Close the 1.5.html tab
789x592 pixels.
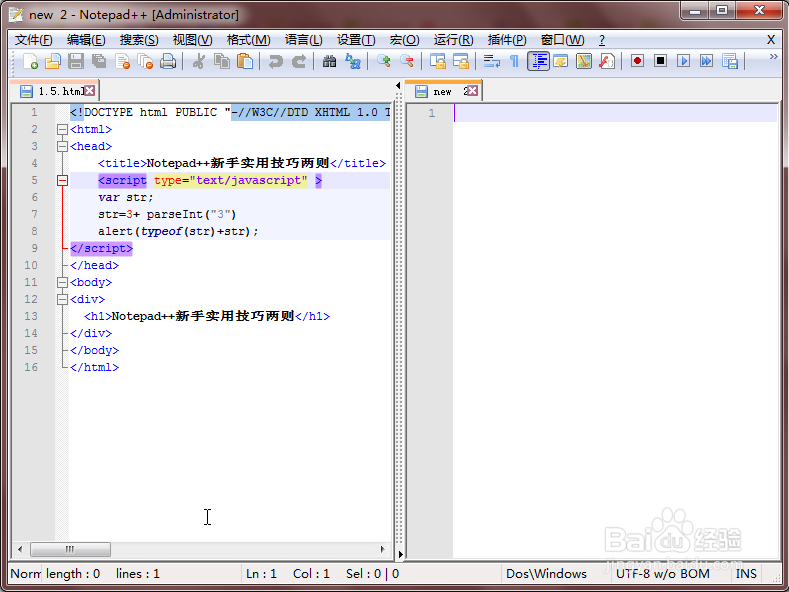tap(90, 91)
